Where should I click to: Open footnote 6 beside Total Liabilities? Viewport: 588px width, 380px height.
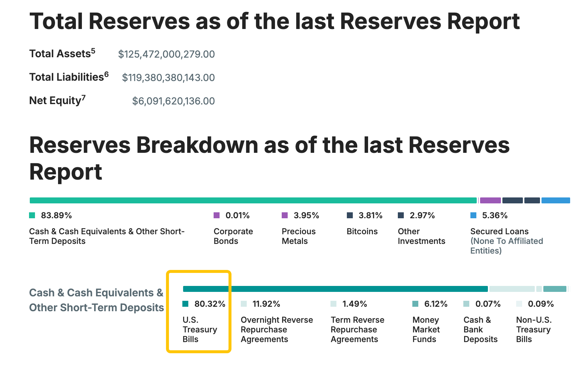[106, 74]
